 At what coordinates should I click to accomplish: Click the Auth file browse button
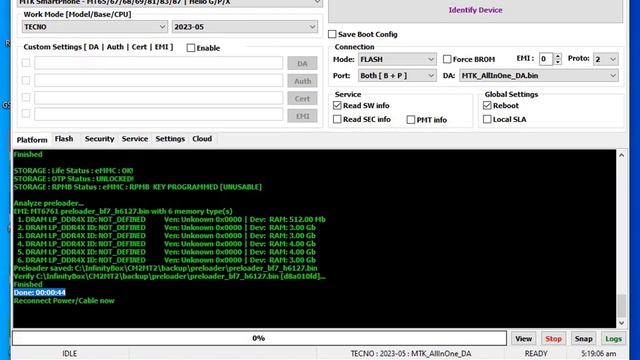[302, 81]
